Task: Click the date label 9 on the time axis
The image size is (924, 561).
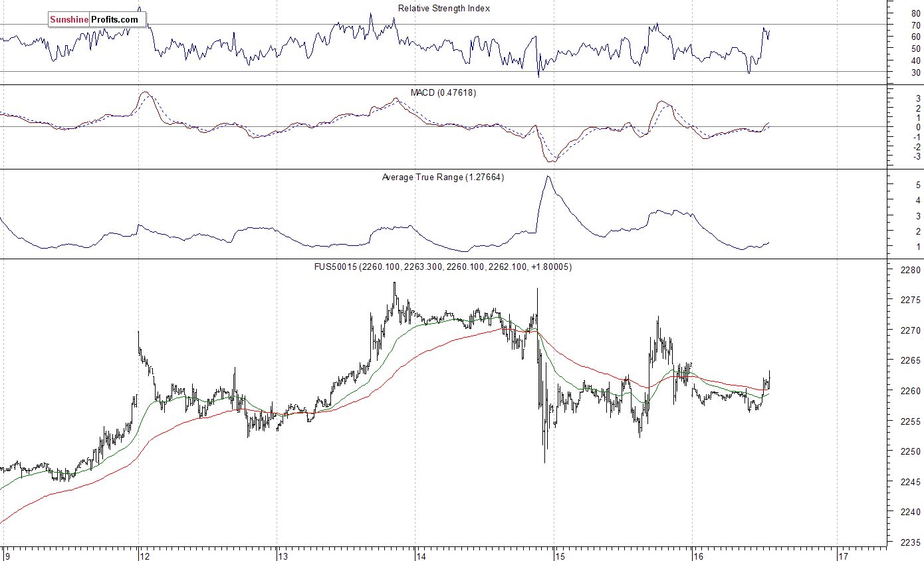Action: (x=7, y=556)
